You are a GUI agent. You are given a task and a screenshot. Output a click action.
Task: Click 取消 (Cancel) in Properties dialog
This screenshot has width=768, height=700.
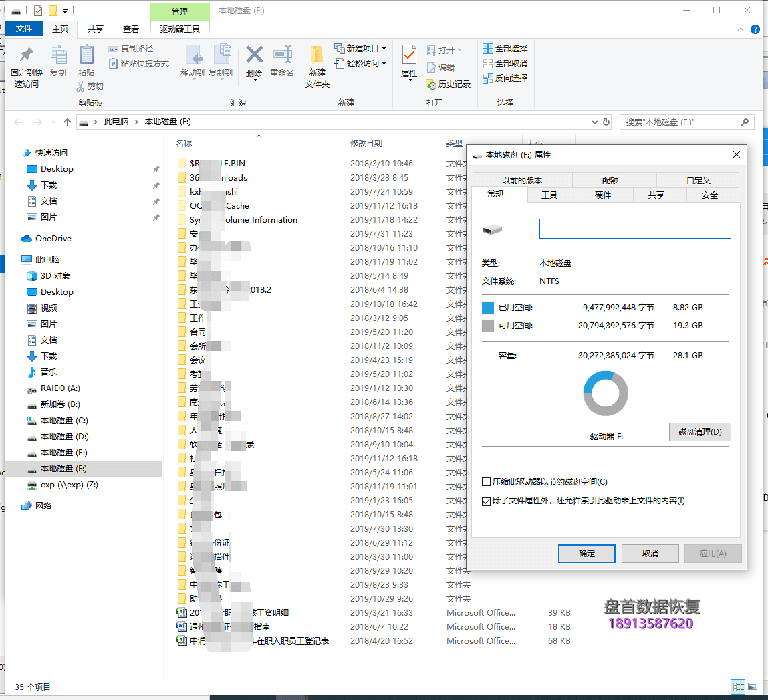[650, 554]
